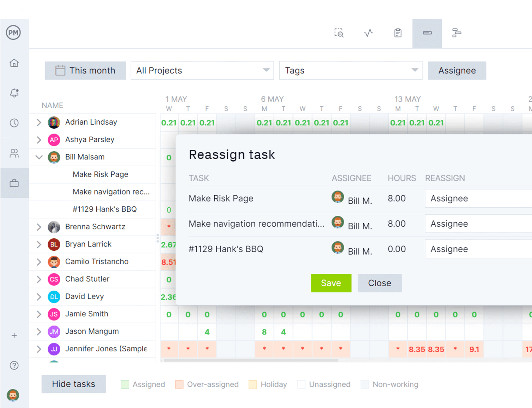Click the Assignee grouping button

coord(457,70)
